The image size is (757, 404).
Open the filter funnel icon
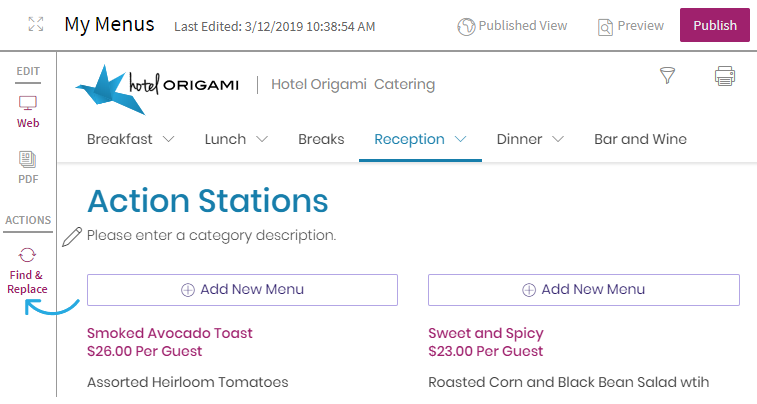coord(667,76)
